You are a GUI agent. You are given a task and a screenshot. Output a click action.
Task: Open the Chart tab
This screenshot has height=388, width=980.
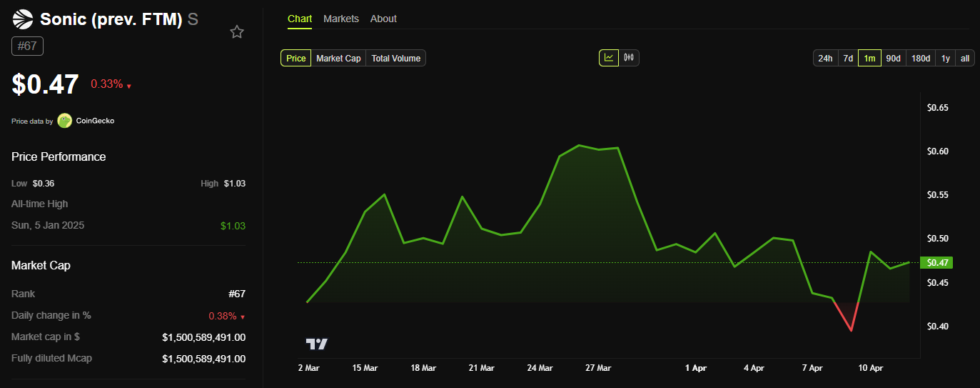[x=300, y=19]
